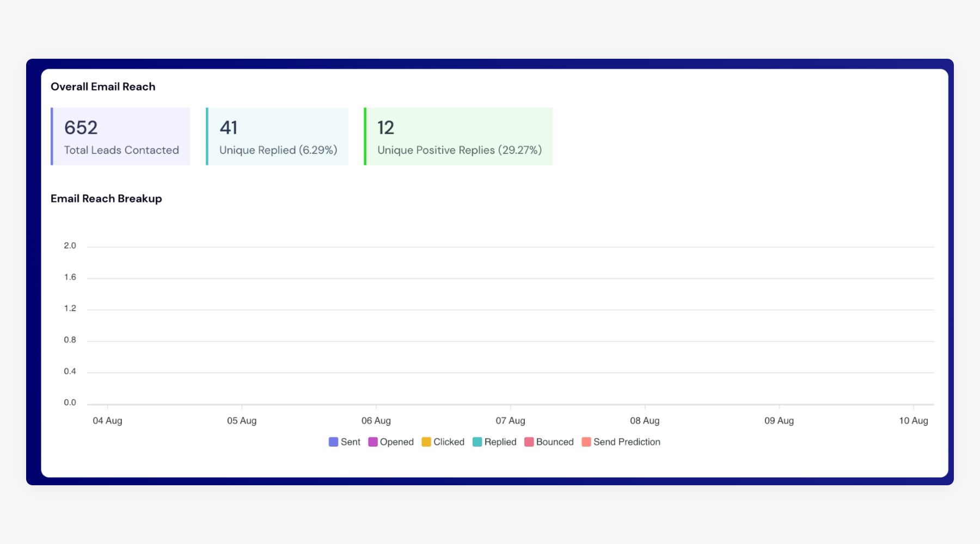Click the 1.2 y-axis value
The image size is (980, 544).
coord(70,308)
